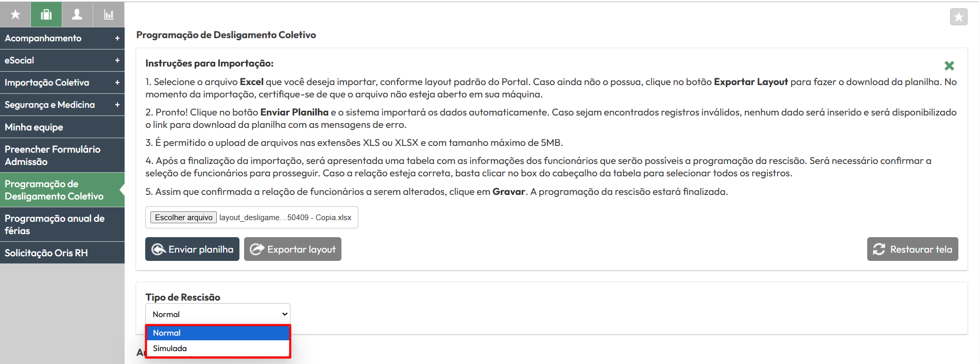The image size is (980, 364).
Task: Select Simulada option in dropdown list
Action: coord(218,349)
